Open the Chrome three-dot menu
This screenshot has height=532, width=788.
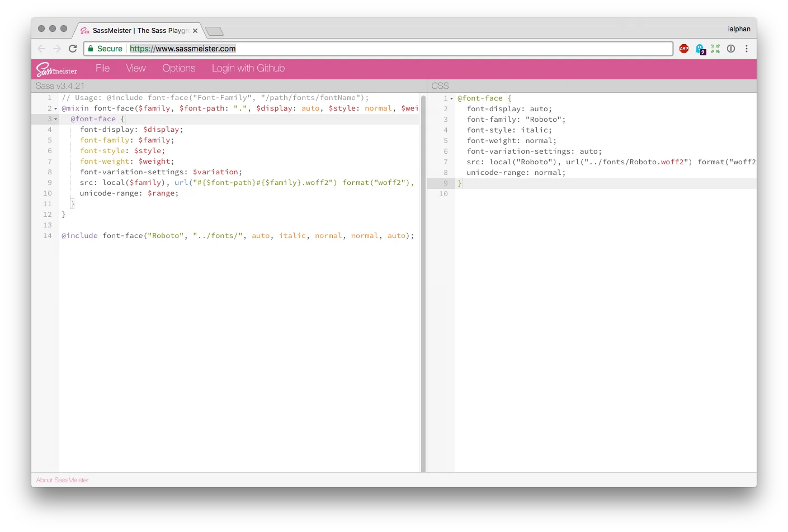(x=747, y=49)
